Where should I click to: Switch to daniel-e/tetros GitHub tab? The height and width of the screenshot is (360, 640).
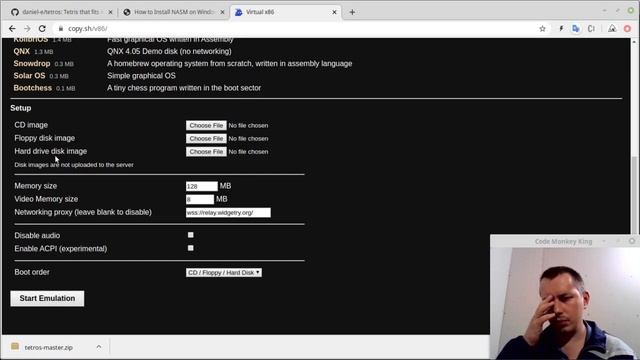click(x=61, y=12)
